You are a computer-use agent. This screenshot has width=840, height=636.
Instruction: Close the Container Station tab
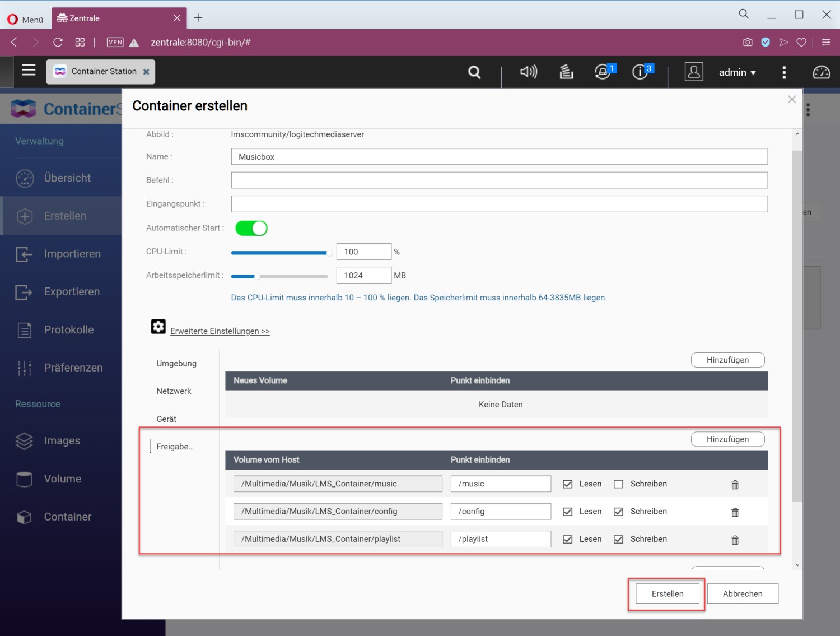pos(146,72)
